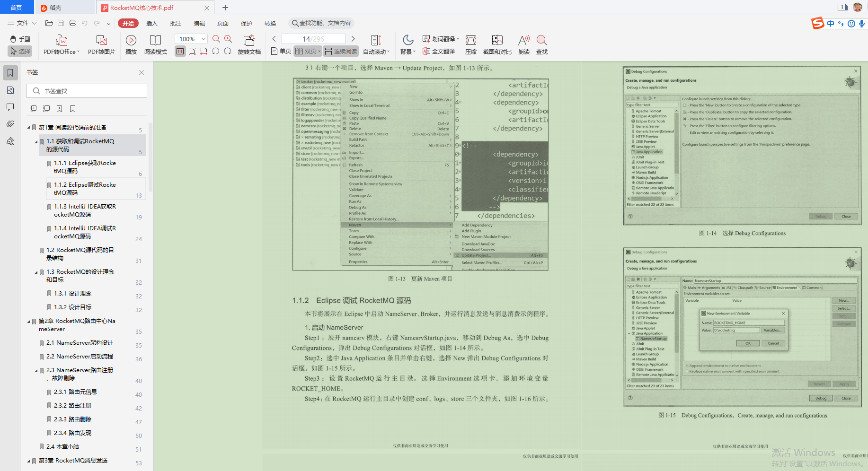Viewport: 868px width, 471px height.
Task: Switch to 单页 single page view
Action: point(281,51)
